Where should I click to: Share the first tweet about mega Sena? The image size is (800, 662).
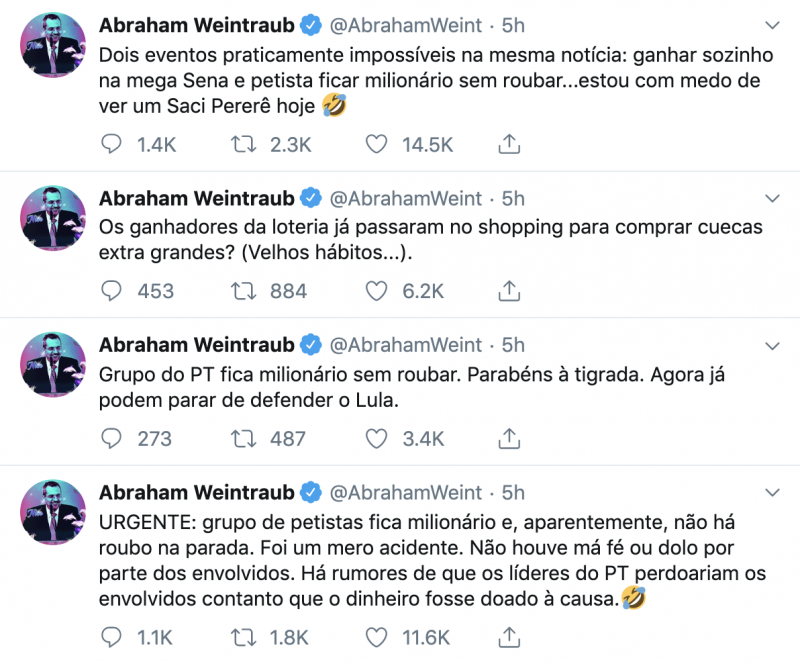coord(509,145)
